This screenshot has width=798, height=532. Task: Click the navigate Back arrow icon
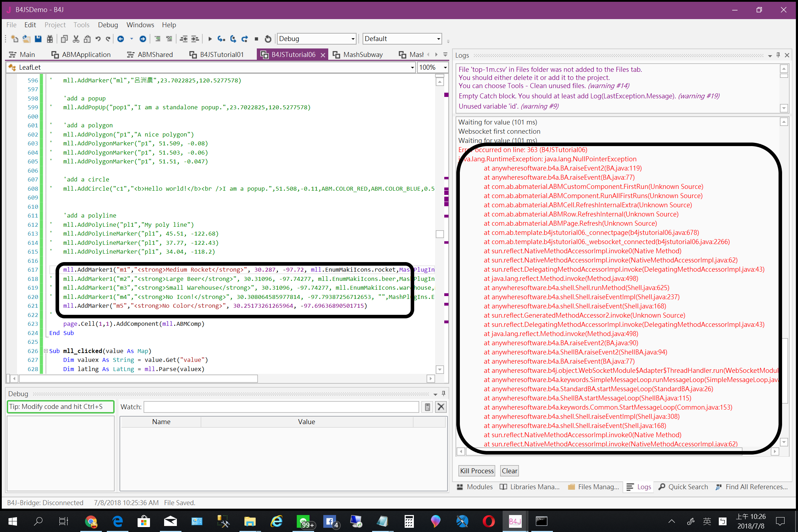pyautogui.click(x=121, y=39)
